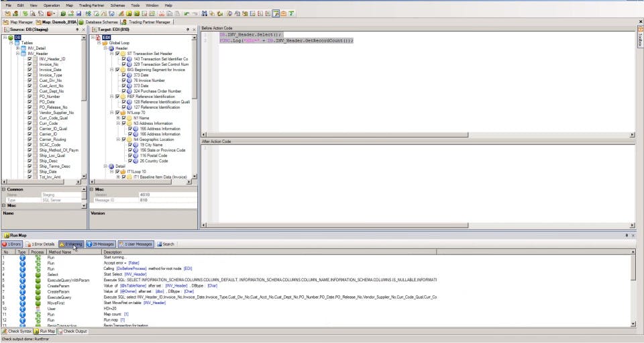Open the Trading Partner menu

[91, 5]
